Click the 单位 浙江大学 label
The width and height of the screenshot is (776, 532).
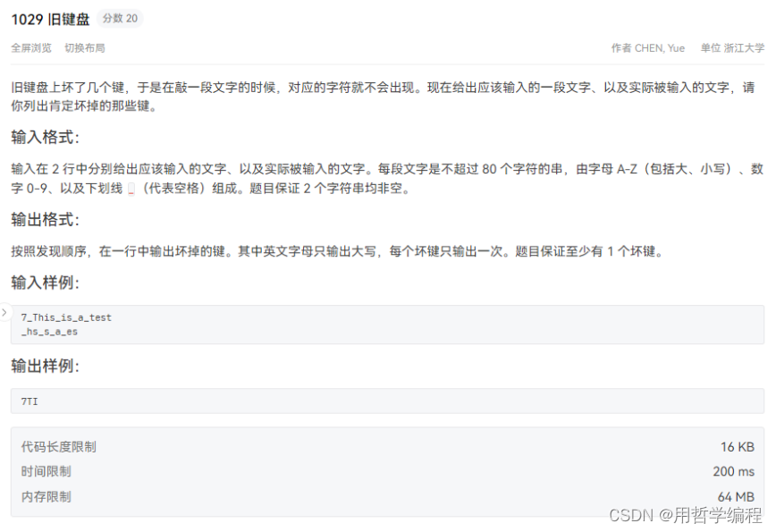(732, 48)
